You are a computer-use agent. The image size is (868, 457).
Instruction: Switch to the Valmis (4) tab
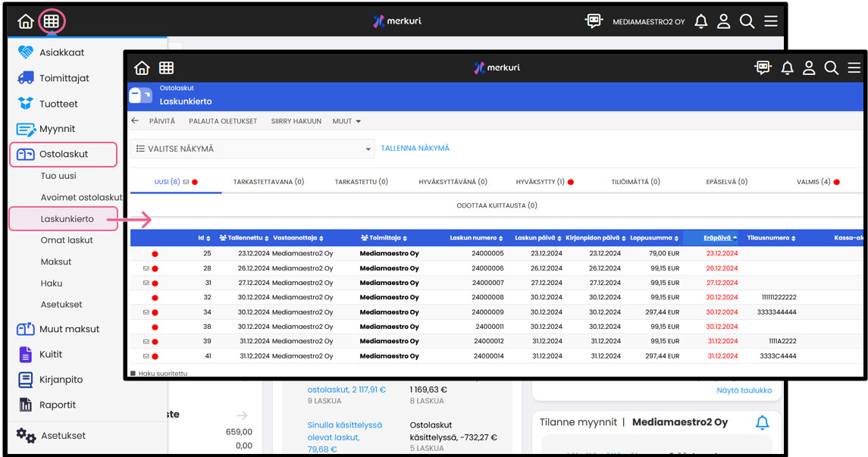813,182
